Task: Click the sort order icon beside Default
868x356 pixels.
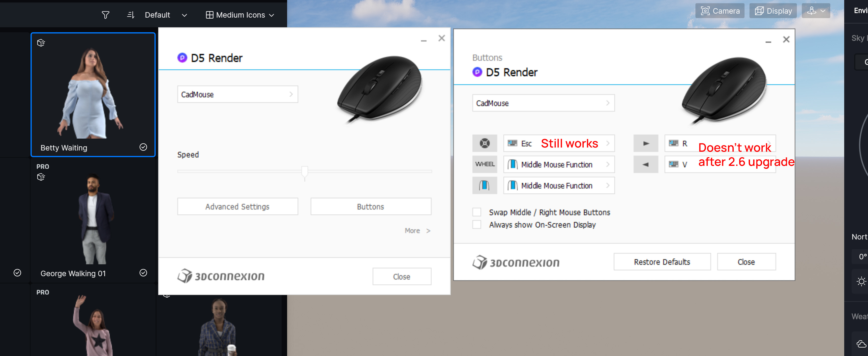Action: pos(130,14)
